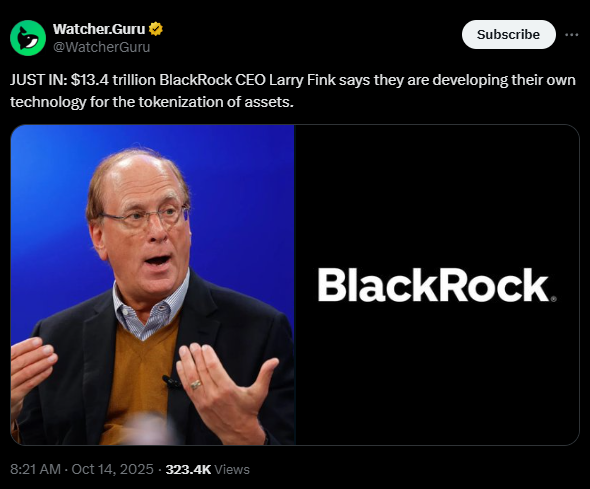Click the gold verified badge

pos(156,29)
